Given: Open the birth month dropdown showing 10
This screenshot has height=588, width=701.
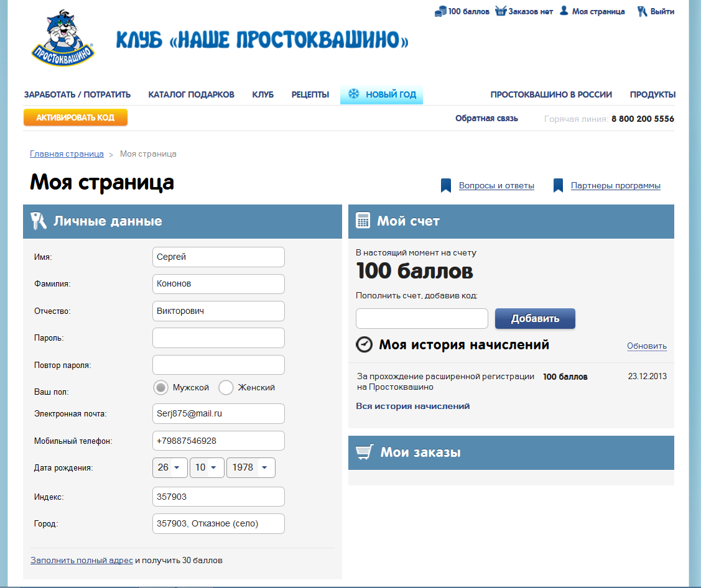Looking at the screenshot, I should [207, 468].
